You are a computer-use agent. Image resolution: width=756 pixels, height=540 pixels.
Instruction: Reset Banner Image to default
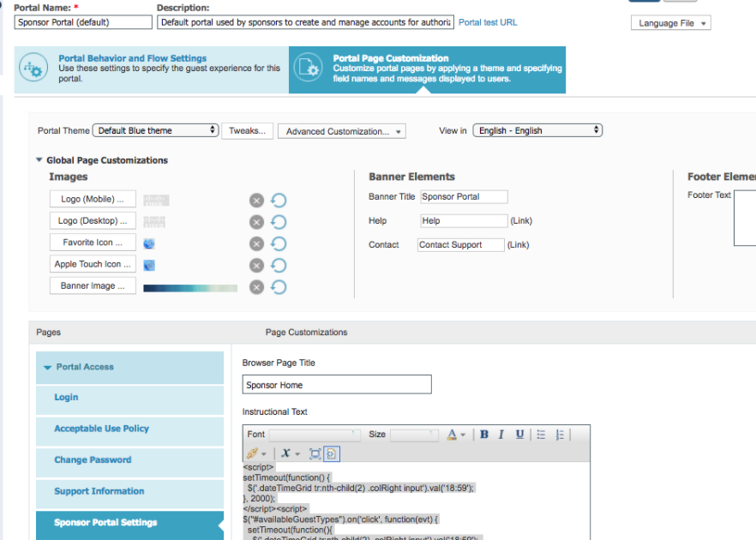pos(279,287)
